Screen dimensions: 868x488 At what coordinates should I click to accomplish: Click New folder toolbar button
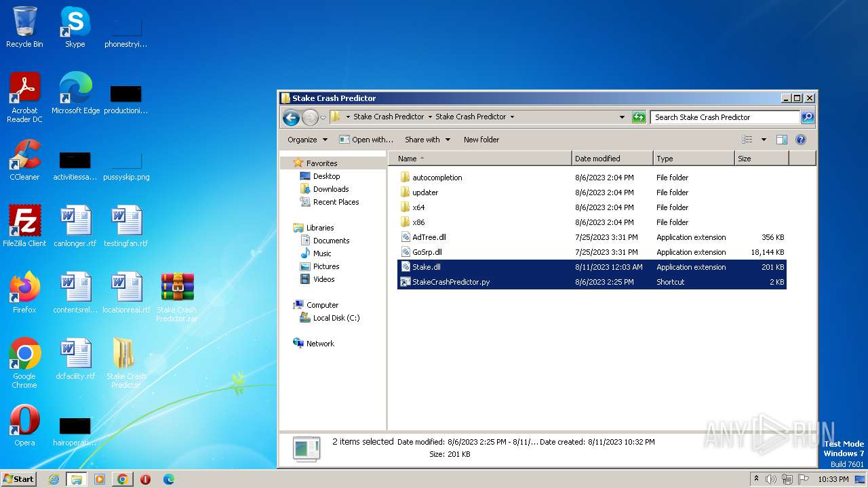click(481, 140)
